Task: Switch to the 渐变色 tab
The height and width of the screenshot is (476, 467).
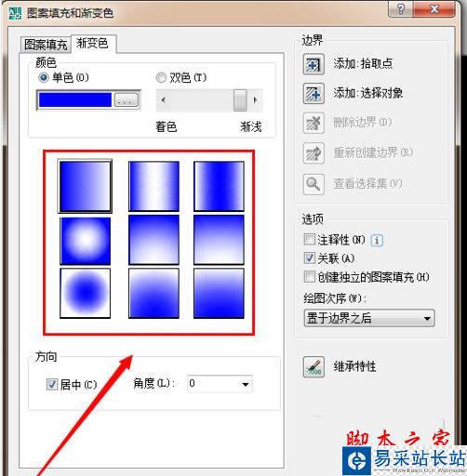Action: [93, 44]
